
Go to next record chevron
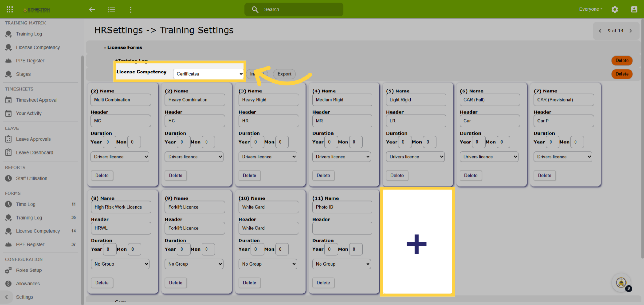(631, 31)
